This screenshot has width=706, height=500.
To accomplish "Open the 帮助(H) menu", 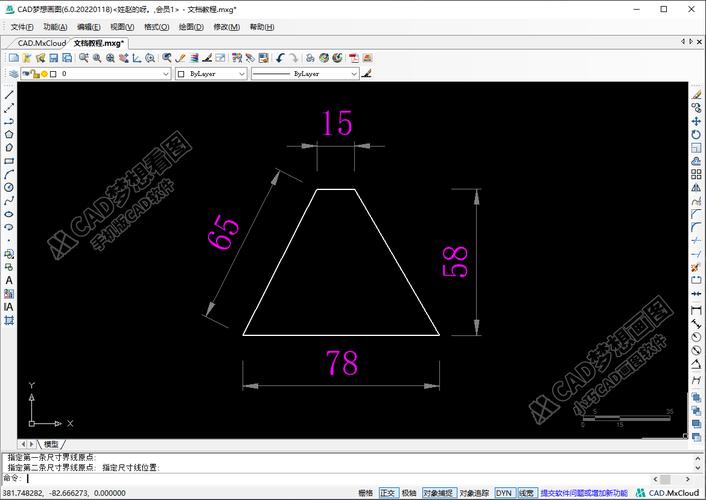I will pyautogui.click(x=262, y=27).
